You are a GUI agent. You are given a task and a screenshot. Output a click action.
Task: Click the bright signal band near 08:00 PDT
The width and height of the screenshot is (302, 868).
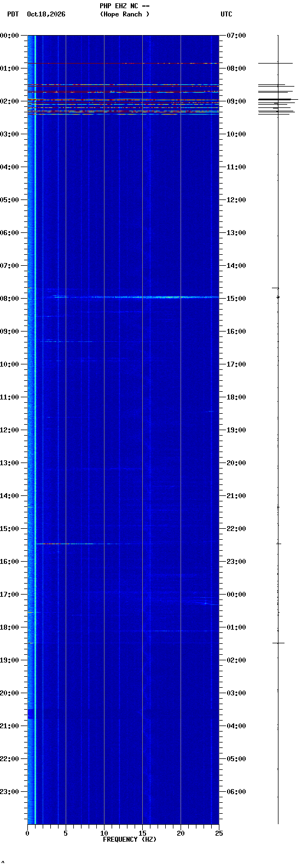point(136,297)
